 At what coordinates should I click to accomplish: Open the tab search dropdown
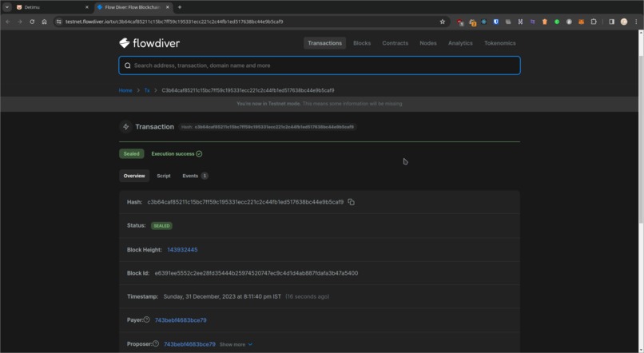click(x=7, y=7)
